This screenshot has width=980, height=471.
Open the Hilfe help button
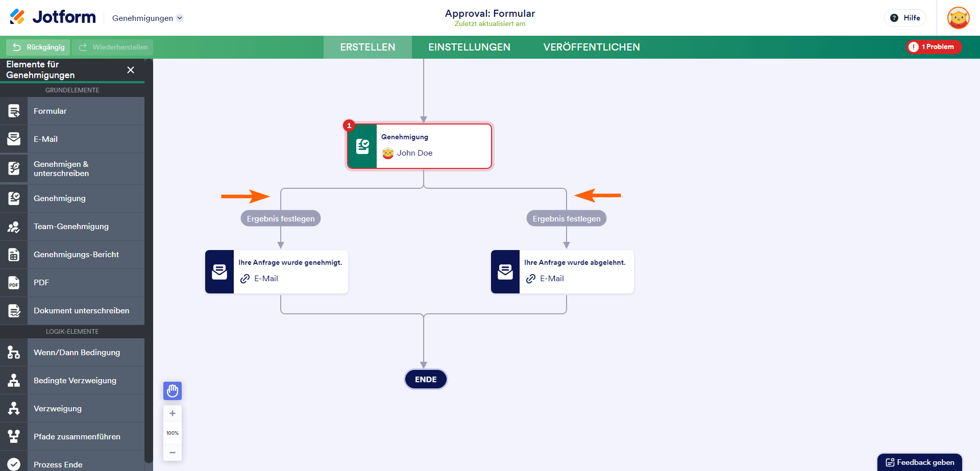pos(905,18)
